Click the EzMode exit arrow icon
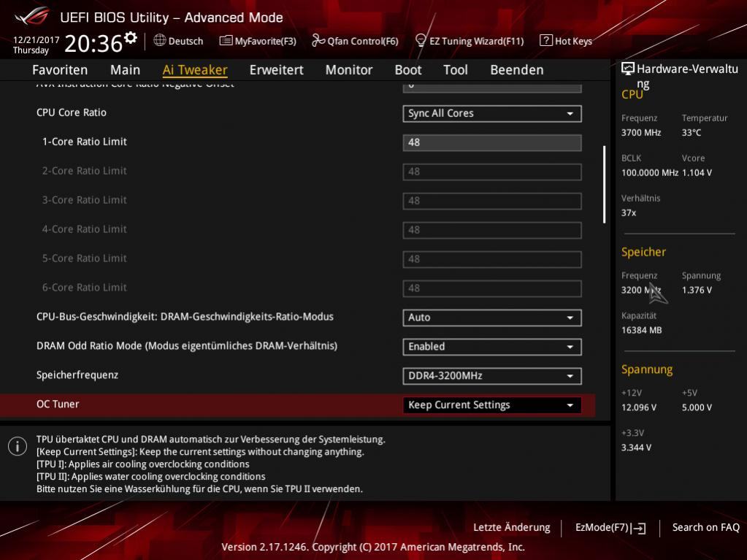Viewport: 747px width, 560px height. [x=638, y=528]
